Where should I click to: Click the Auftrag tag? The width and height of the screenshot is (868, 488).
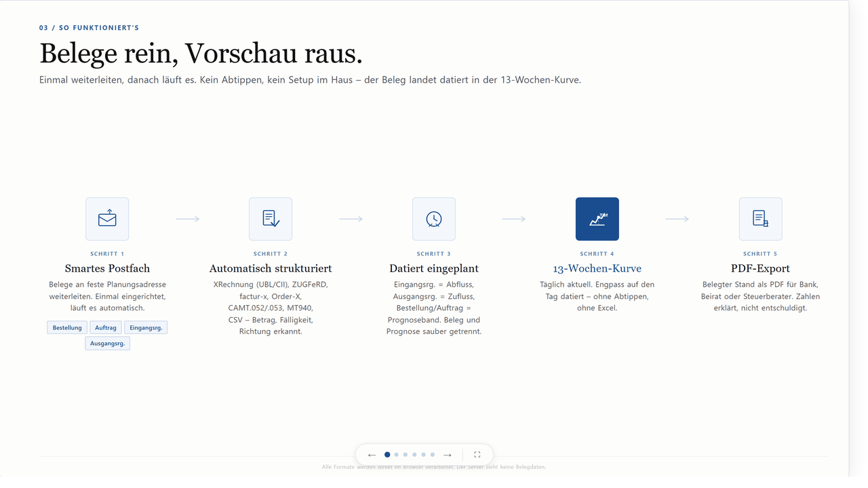click(x=106, y=328)
